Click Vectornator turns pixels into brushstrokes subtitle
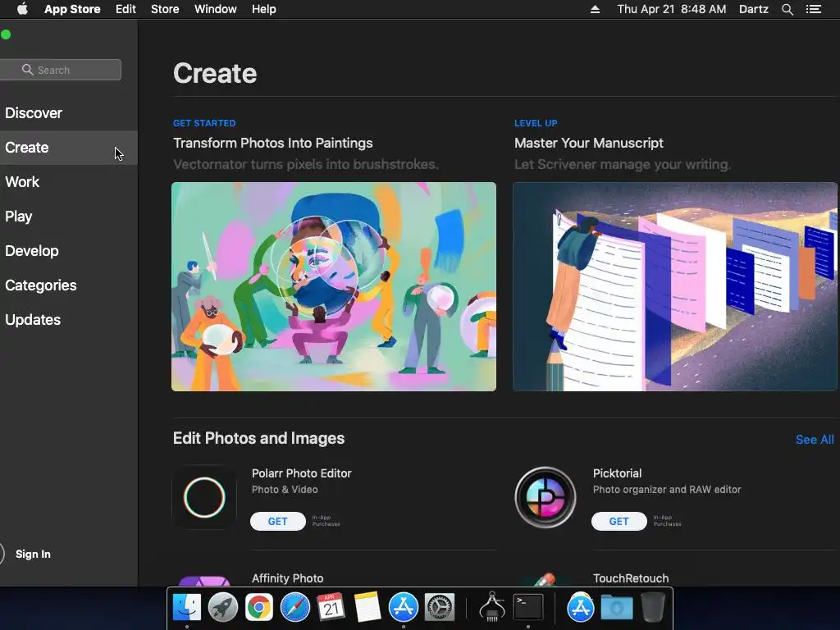 305,164
